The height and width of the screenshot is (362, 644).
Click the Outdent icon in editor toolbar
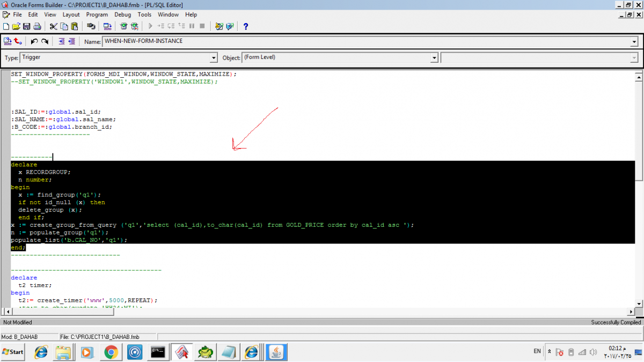point(71,41)
